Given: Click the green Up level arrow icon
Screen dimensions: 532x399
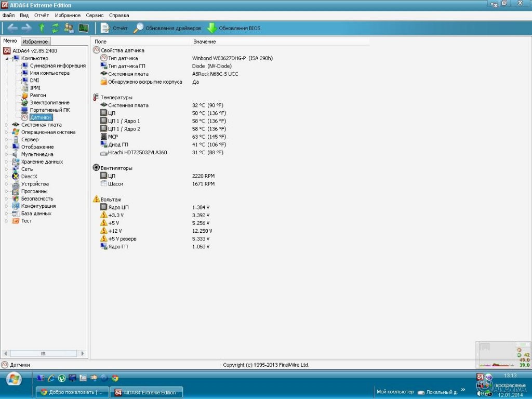Looking at the screenshot, I should tap(42, 28).
